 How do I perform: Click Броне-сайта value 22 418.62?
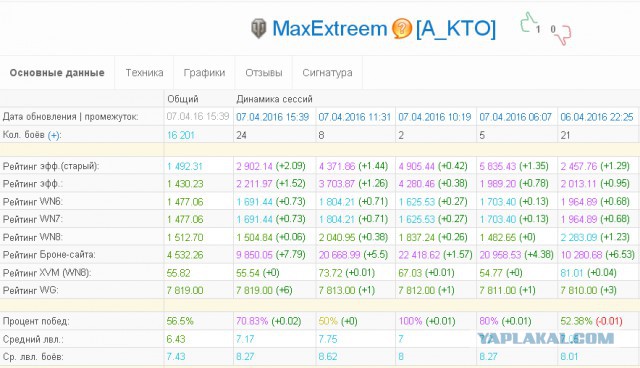coord(419,255)
